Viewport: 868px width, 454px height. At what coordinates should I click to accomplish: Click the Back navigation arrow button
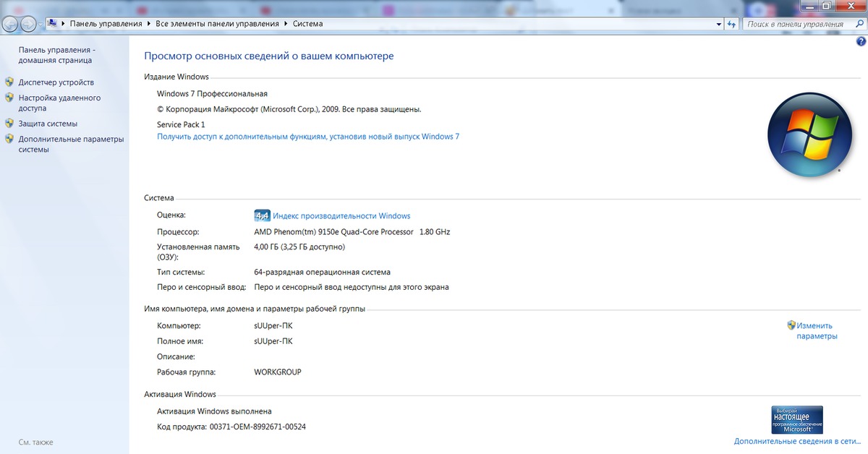(x=11, y=24)
